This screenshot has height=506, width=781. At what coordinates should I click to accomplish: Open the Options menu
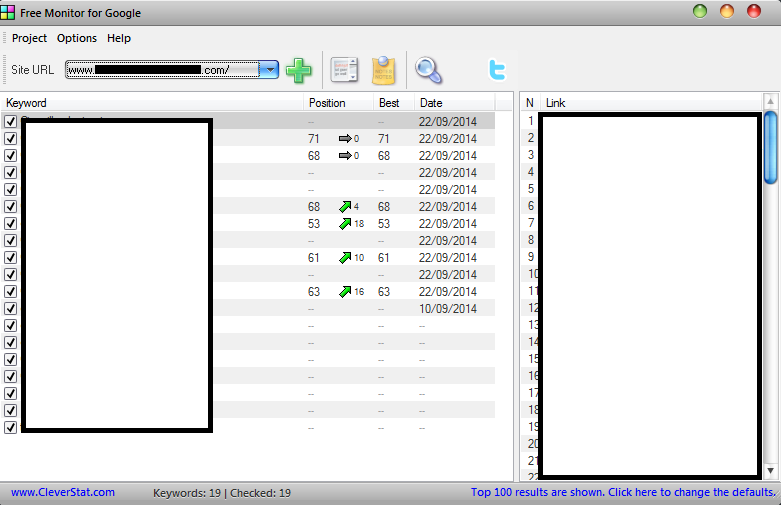click(77, 38)
